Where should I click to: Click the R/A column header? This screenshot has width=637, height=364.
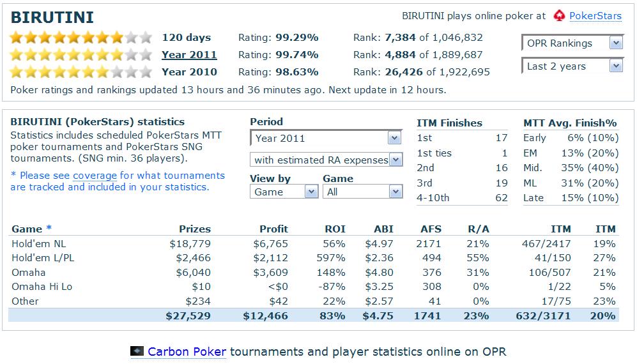(479, 229)
